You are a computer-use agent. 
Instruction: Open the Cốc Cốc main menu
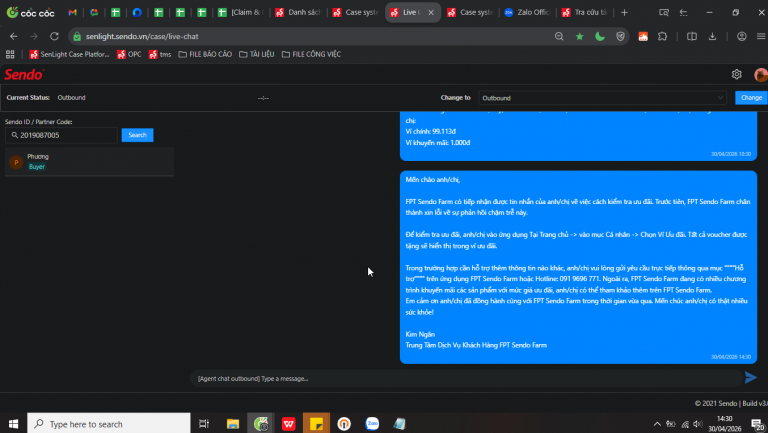[x=761, y=36]
